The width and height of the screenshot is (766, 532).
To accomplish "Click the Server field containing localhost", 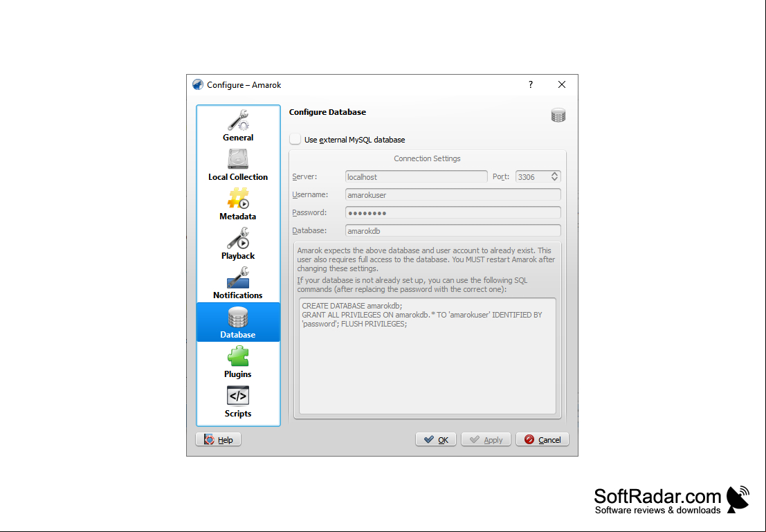I will (417, 177).
